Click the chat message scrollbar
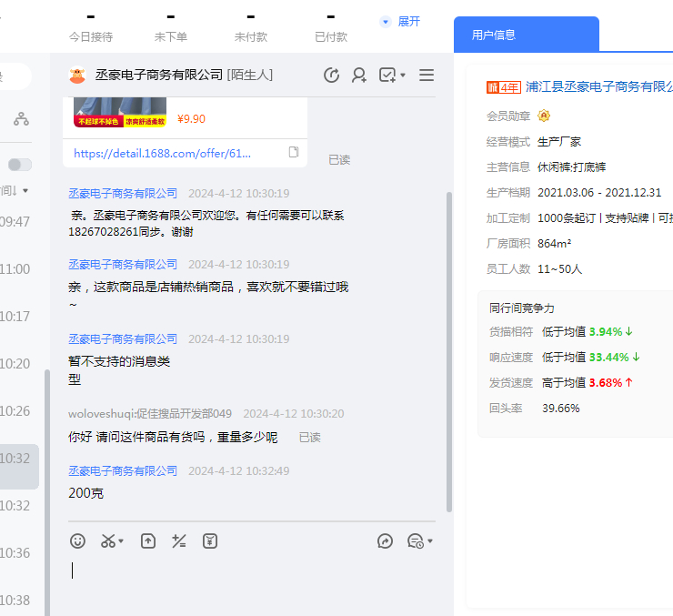The image size is (673, 616). [x=448, y=346]
